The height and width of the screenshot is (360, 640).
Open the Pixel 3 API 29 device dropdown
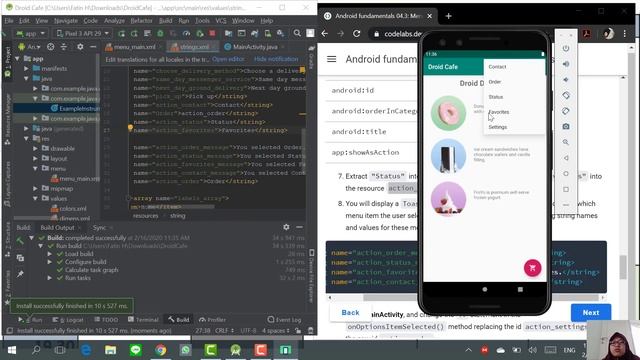tap(83, 33)
